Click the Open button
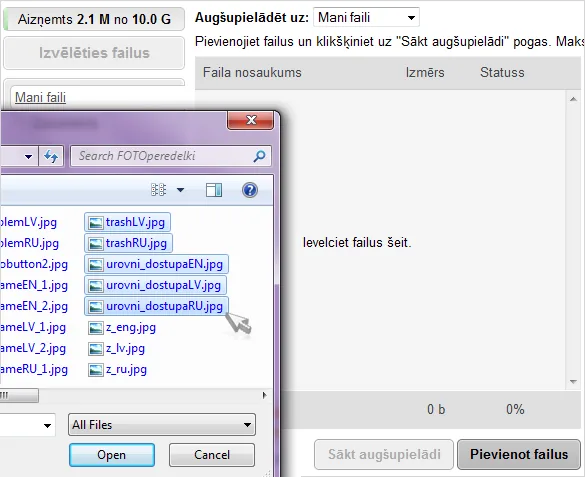Viewport: 585px width, 477px height. click(112, 455)
